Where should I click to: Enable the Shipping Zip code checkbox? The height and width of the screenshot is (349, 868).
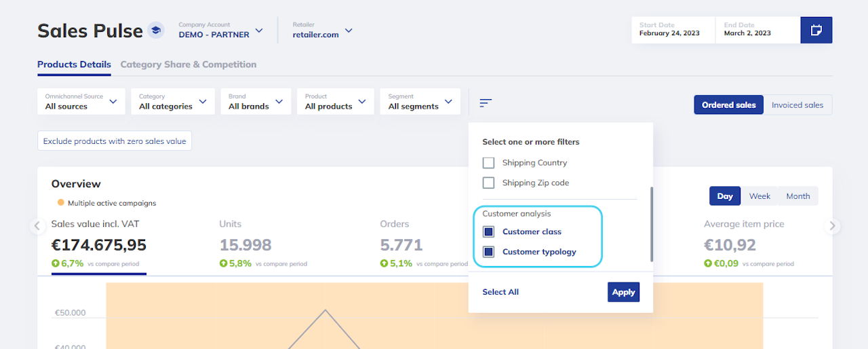[x=488, y=183]
